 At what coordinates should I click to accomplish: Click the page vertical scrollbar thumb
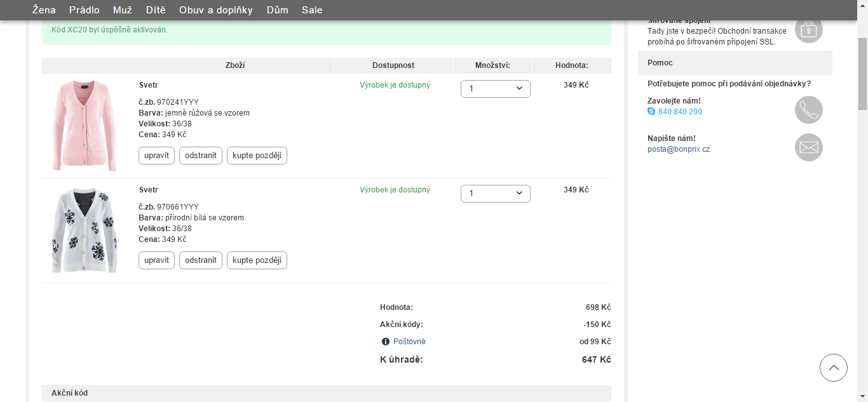coord(862,74)
